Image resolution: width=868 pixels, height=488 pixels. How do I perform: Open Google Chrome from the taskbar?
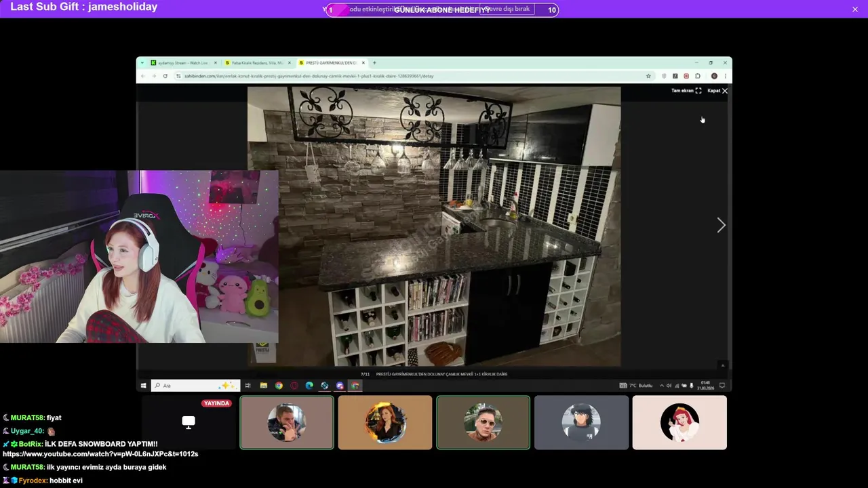click(x=279, y=386)
